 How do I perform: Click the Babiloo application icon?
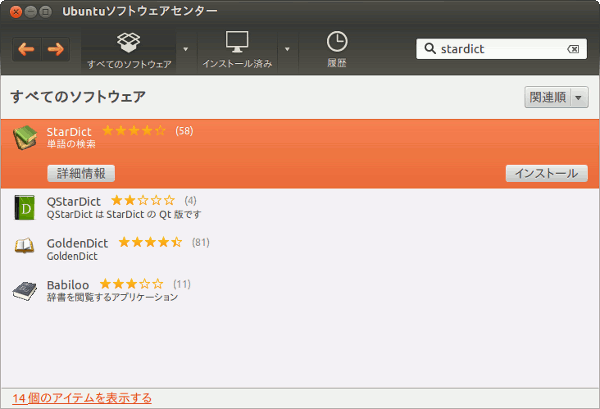pyautogui.click(x=25, y=290)
